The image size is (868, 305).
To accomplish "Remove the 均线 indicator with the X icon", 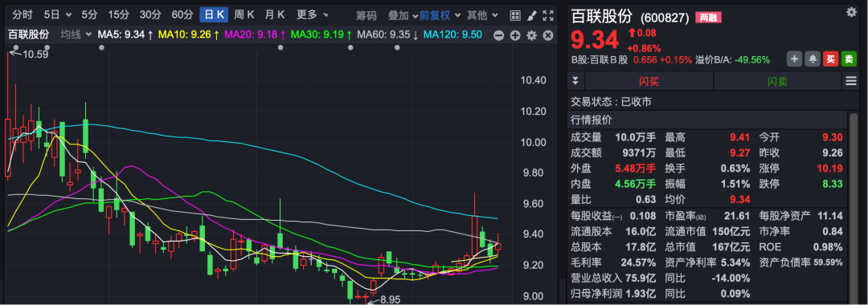I will click(x=548, y=35).
